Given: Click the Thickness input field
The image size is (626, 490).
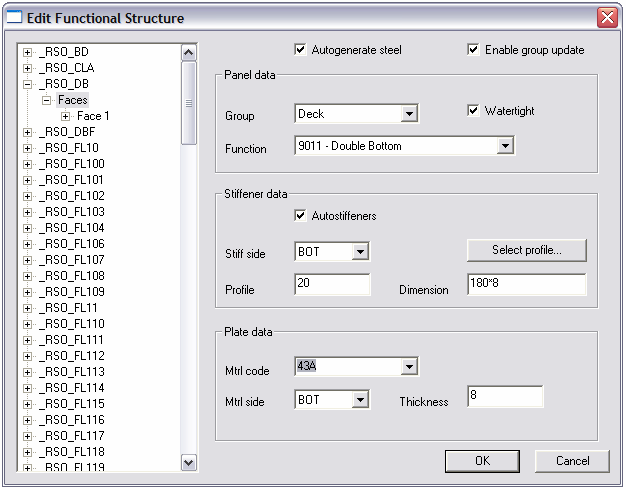Looking at the screenshot, I should point(505,396).
